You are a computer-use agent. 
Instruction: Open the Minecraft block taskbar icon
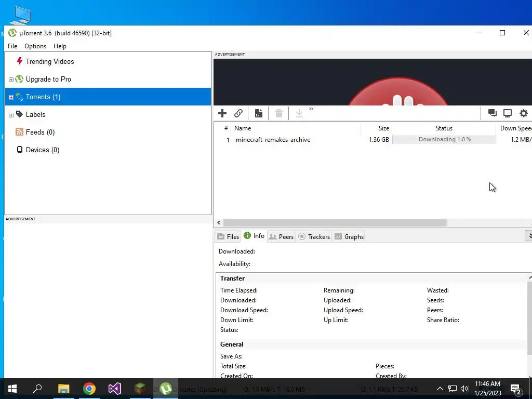click(x=140, y=389)
